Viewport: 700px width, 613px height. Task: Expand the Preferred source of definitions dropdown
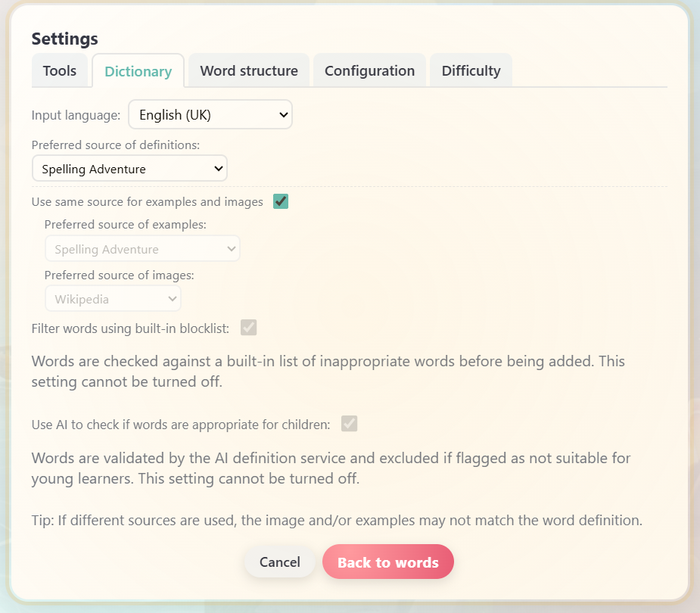(129, 168)
